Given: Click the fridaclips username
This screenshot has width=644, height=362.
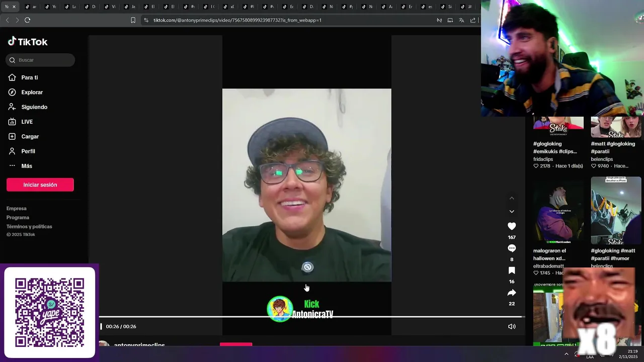Looking at the screenshot, I should coord(543,159).
